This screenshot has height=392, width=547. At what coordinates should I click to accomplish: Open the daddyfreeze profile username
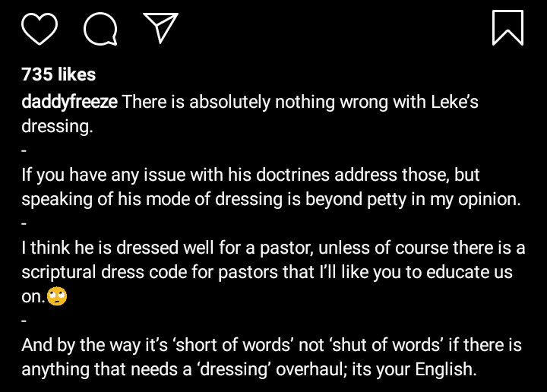point(69,102)
